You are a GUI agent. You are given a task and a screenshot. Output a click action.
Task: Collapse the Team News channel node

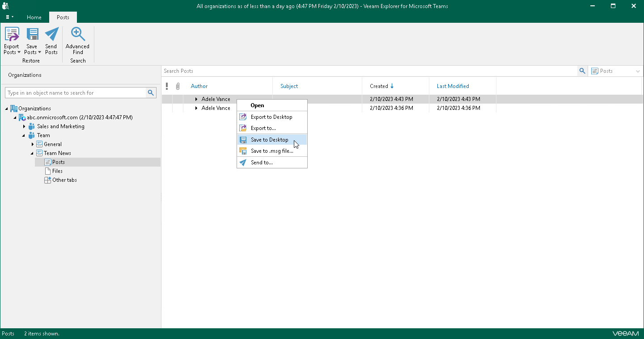33,153
